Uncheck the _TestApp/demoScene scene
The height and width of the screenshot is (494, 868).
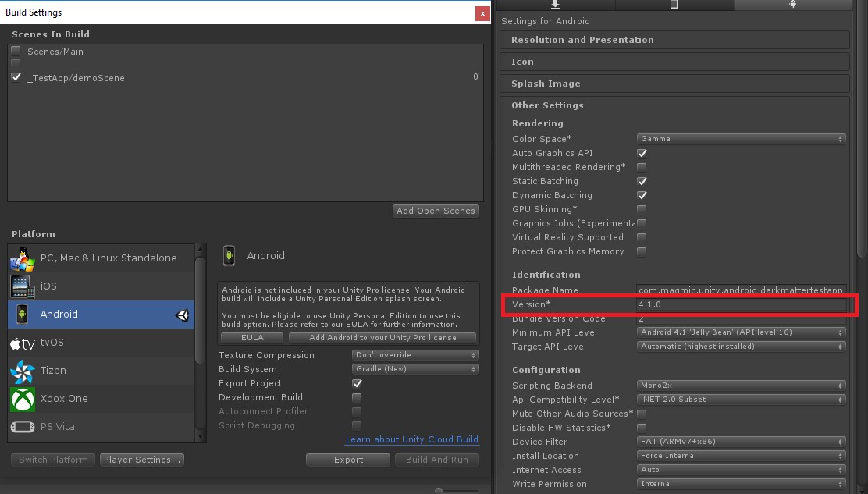(x=16, y=77)
